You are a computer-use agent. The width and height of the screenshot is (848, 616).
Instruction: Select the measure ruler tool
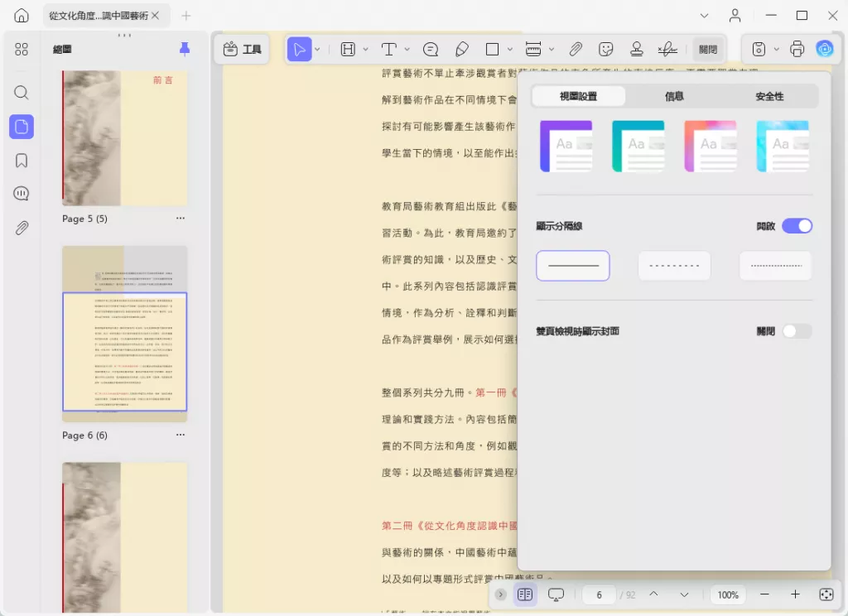click(533, 50)
